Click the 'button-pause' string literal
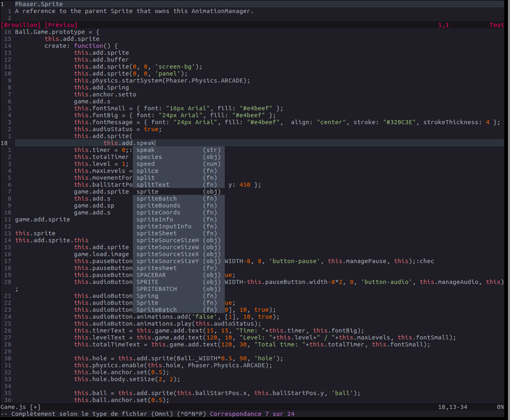Viewport: 510px width, 420px height. click(x=295, y=261)
